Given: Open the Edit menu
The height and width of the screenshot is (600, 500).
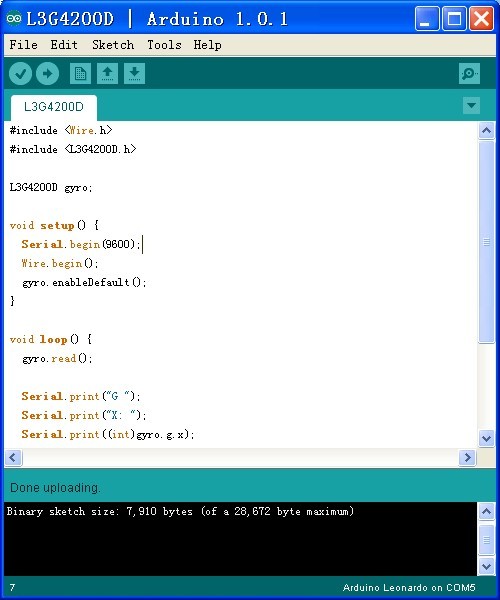Looking at the screenshot, I should point(64,45).
